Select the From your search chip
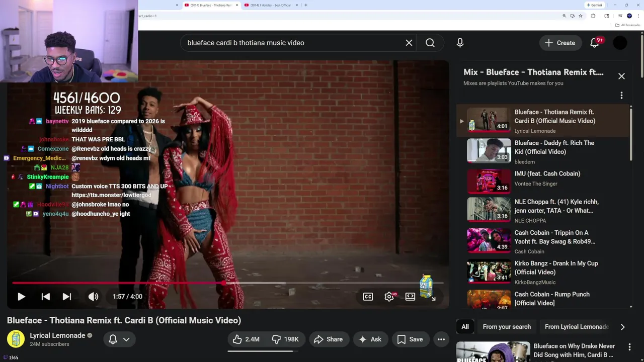The width and height of the screenshot is (644, 362). [x=507, y=327]
